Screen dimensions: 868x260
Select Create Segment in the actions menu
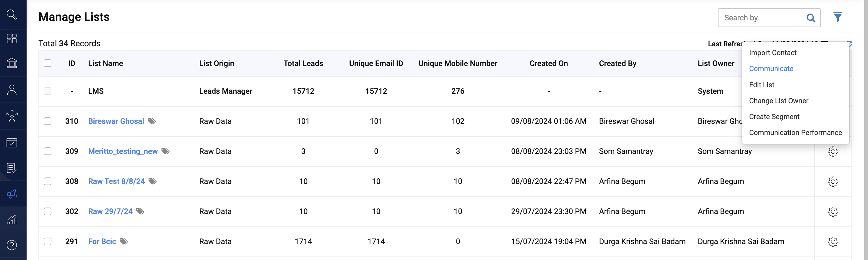point(774,117)
